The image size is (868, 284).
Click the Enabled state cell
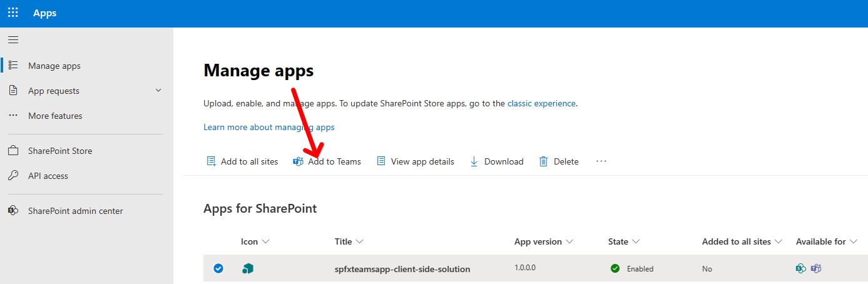632,268
